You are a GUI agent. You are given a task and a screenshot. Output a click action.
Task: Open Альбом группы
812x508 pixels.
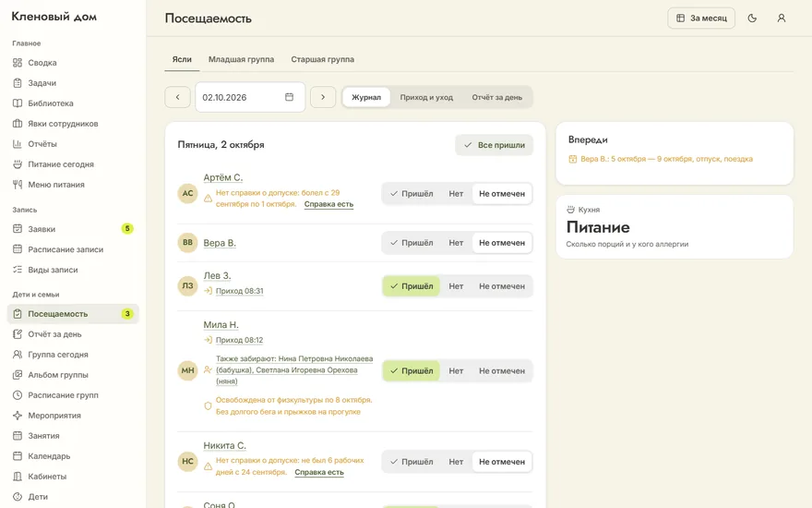[73, 374]
